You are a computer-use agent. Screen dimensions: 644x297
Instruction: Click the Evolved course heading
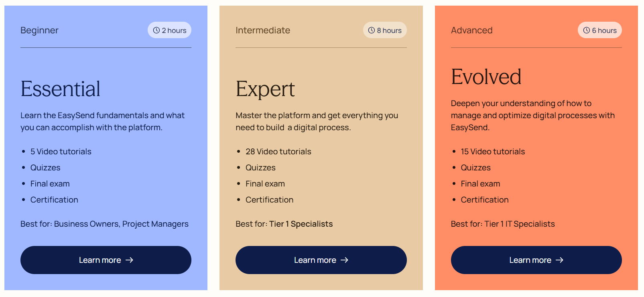[486, 77]
